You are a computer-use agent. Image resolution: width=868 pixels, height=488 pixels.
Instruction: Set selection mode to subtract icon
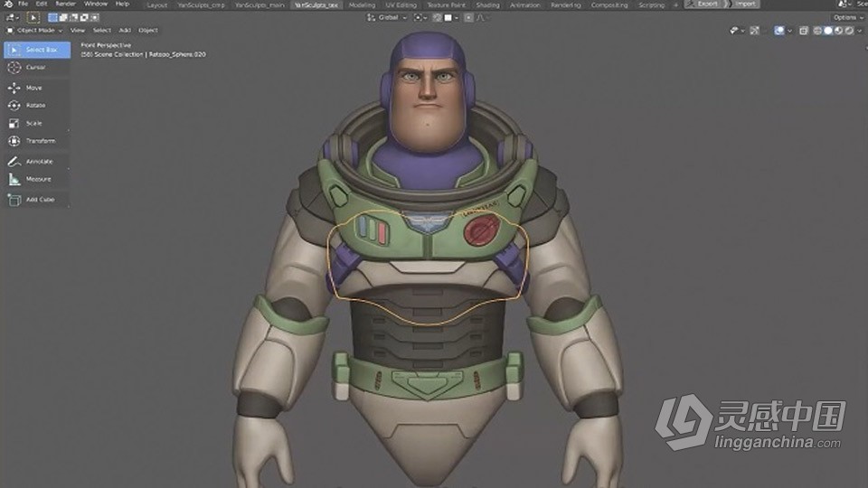(73, 18)
